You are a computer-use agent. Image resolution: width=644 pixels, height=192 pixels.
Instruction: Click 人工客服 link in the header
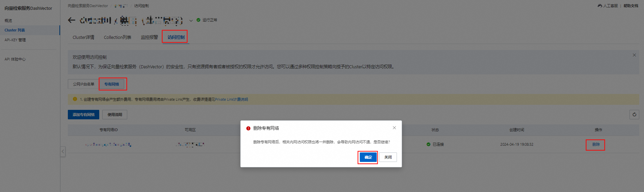click(x=610, y=6)
